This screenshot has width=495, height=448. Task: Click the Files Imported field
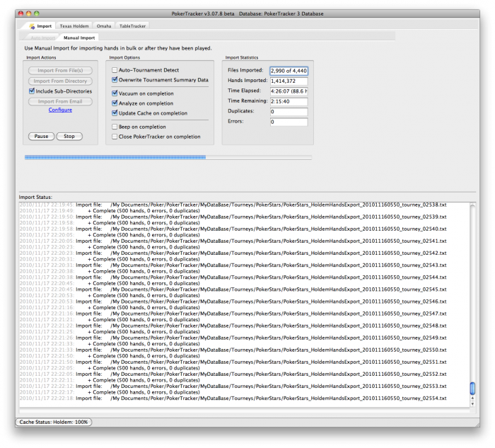click(289, 71)
